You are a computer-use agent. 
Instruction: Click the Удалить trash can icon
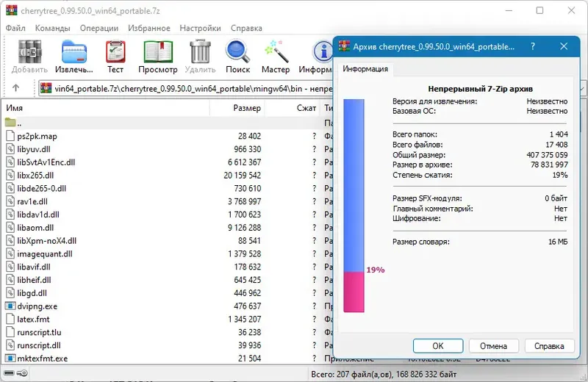tap(200, 51)
